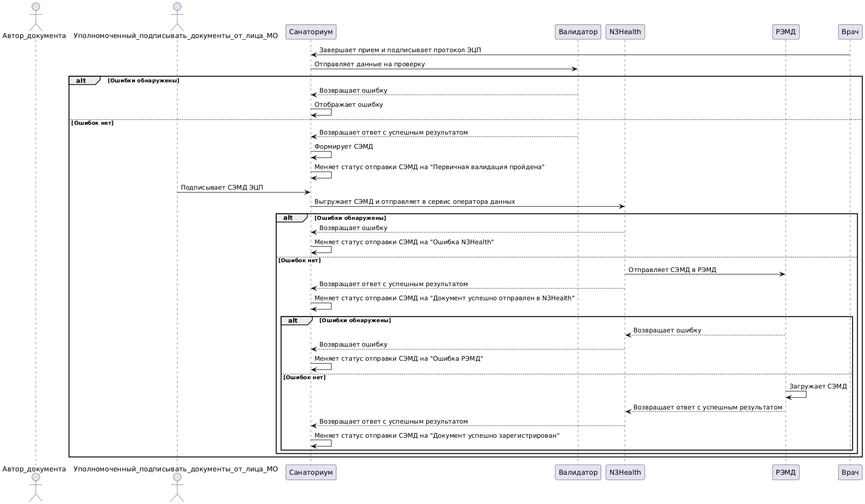Click the self-loop arrow under Формирует СЭМД
865x504 pixels.
pyautogui.click(x=322, y=155)
